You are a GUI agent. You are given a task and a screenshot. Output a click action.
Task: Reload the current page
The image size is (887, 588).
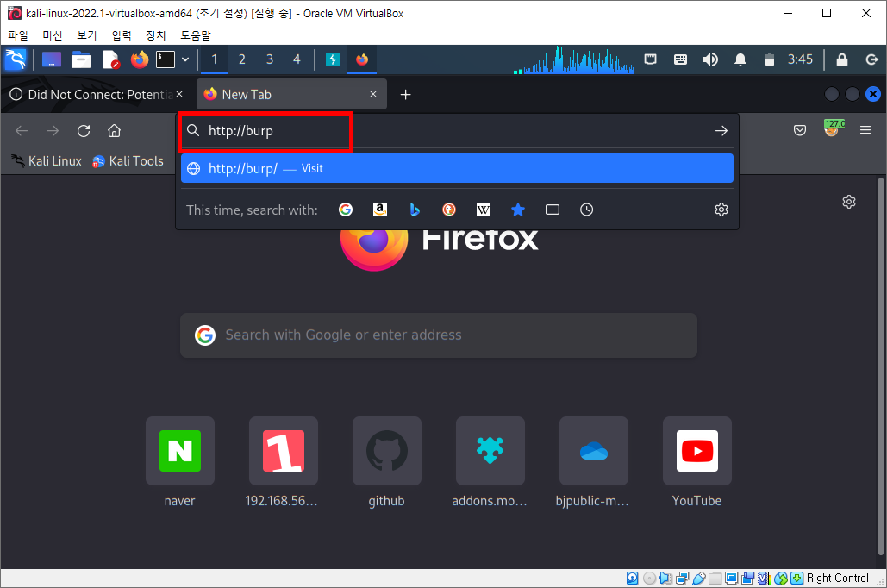click(84, 131)
